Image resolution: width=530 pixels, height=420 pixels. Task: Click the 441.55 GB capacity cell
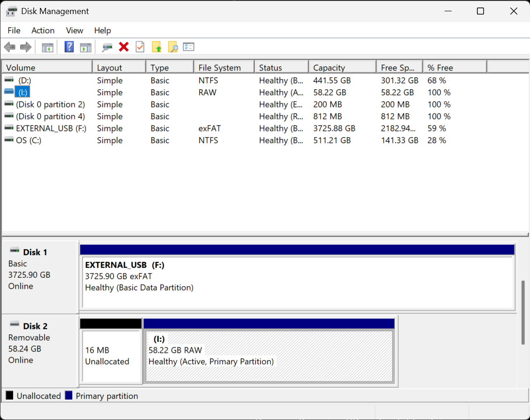point(332,80)
